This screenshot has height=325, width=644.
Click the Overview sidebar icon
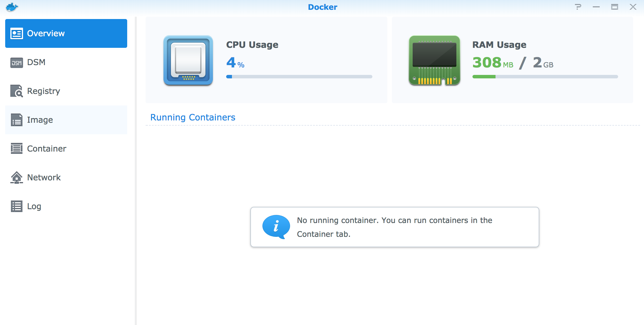17,33
